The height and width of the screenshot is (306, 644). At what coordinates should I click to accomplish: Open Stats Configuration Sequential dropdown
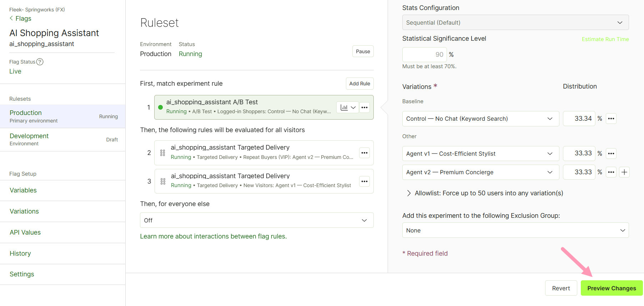point(515,22)
